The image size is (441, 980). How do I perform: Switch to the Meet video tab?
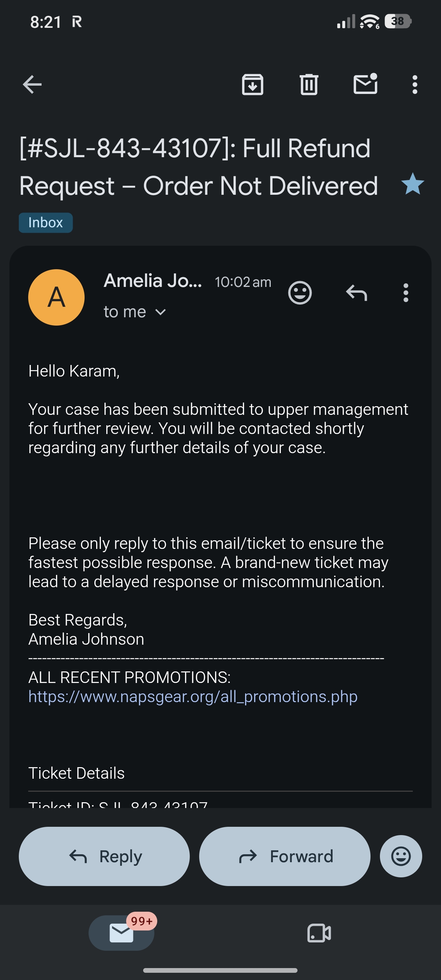coord(319,933)
